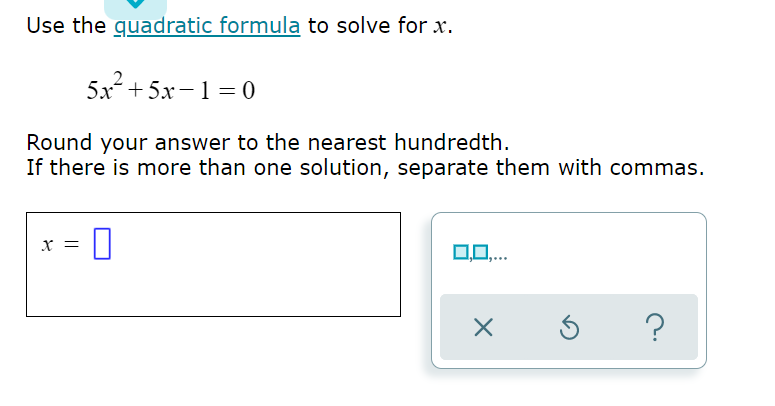Click the 'x =' label in answer box

[60, 244]
